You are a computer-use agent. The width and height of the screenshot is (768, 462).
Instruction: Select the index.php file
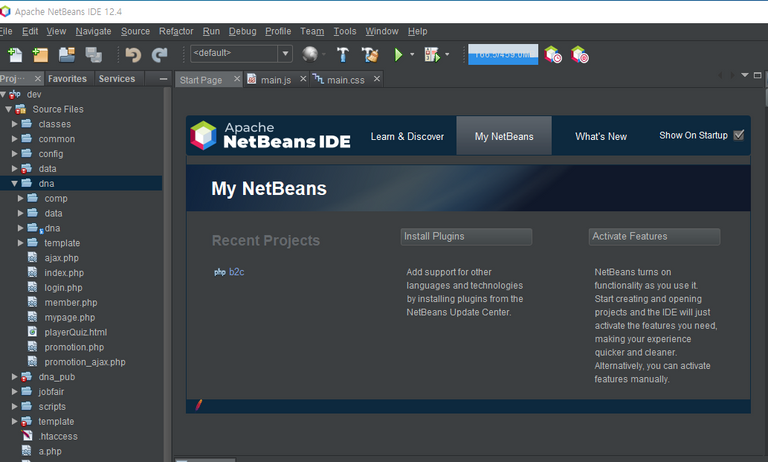[64, 272]
